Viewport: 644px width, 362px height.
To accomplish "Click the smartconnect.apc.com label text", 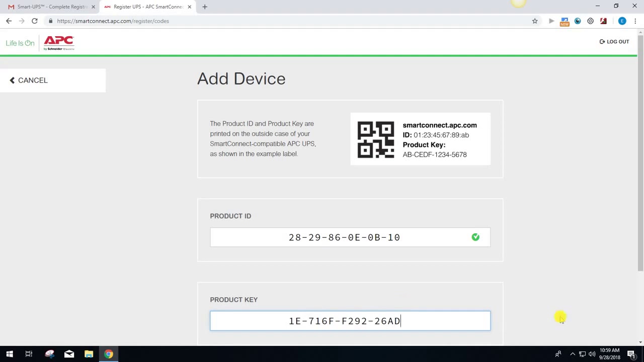I will point(440,125).
